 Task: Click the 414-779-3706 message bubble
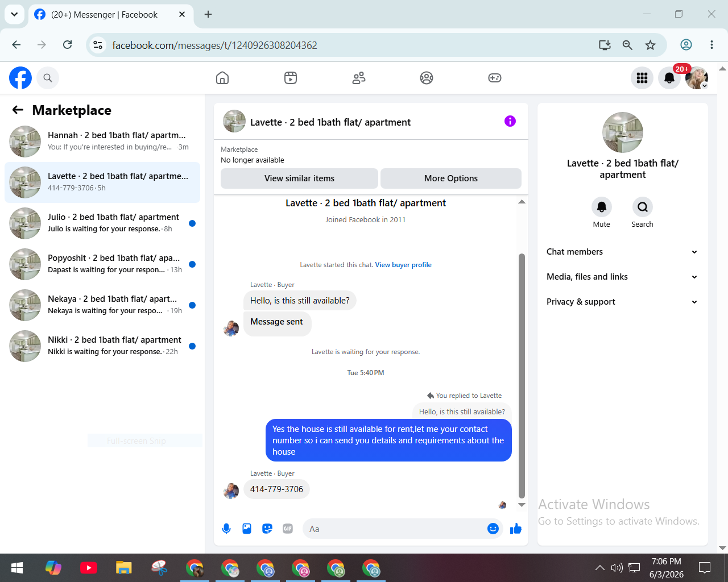(x=276, y=489)
